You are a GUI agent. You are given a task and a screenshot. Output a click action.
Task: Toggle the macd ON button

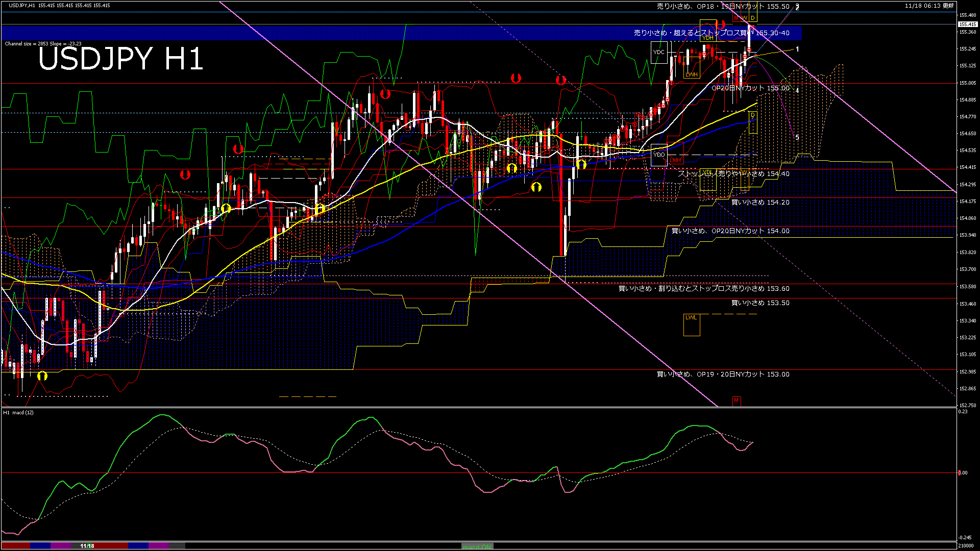[x=477, y=546]
